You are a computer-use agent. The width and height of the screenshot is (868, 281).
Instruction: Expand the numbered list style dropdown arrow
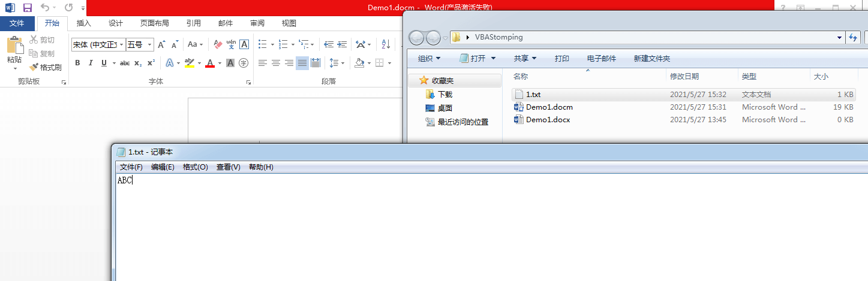click(x=293, y=44)
